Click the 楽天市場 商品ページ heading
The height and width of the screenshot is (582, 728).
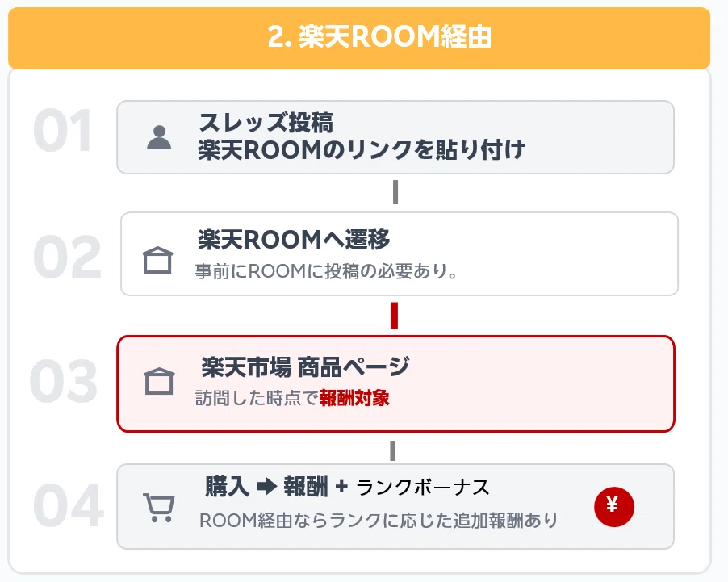click(x=305, y=367)
